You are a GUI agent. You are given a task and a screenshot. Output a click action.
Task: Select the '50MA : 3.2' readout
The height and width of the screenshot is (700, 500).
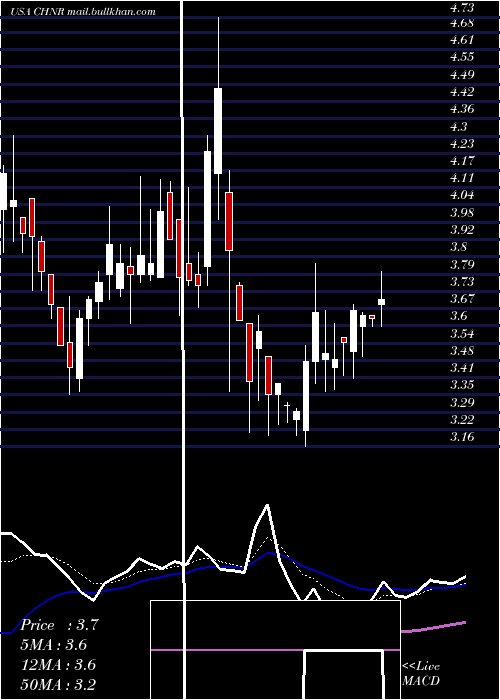[58, 684]
